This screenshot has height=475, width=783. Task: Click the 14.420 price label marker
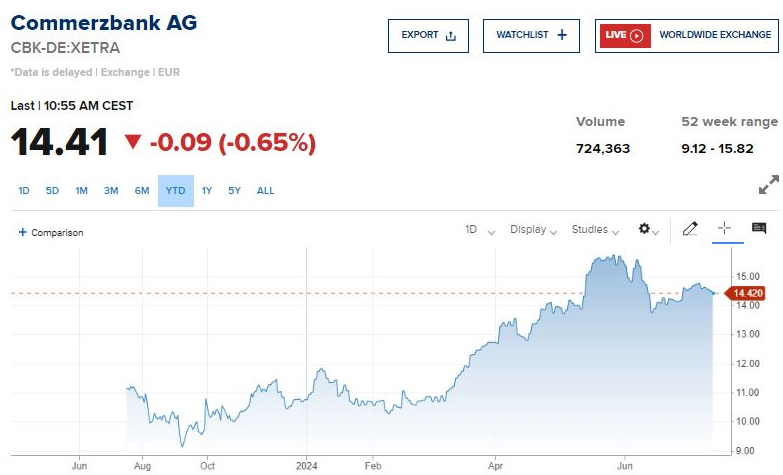click(x=747, y=293)
